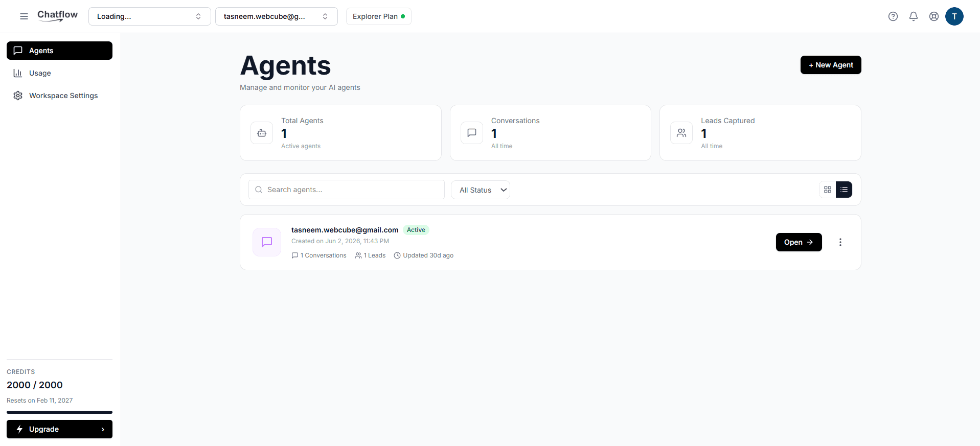
Task: Click the Leads Captured people icon
Action: (681, 133)
